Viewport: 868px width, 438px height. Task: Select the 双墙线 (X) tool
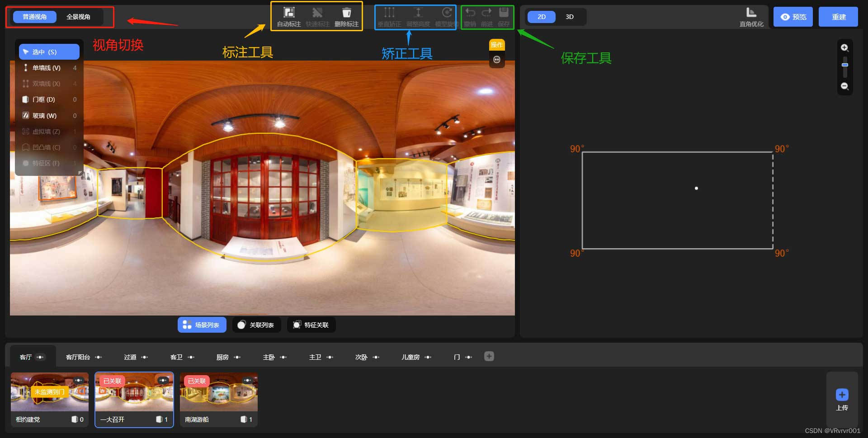(x=49, y=84)
